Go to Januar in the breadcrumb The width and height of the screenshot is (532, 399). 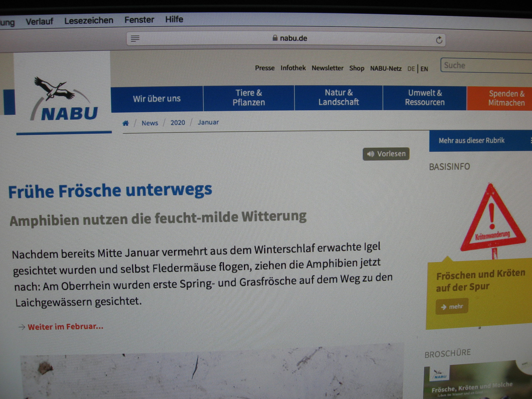click(208, 122)
